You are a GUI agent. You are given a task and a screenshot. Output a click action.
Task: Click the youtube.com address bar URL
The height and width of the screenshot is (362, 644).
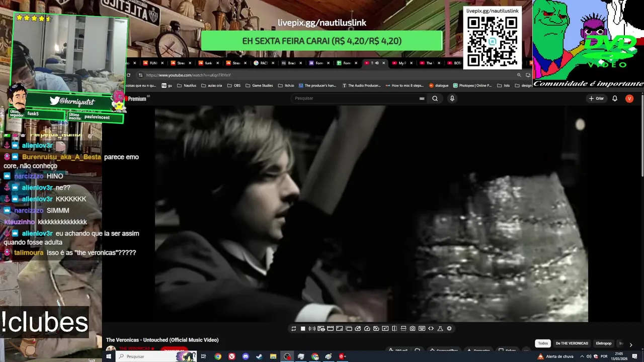(x=189, y=75)
